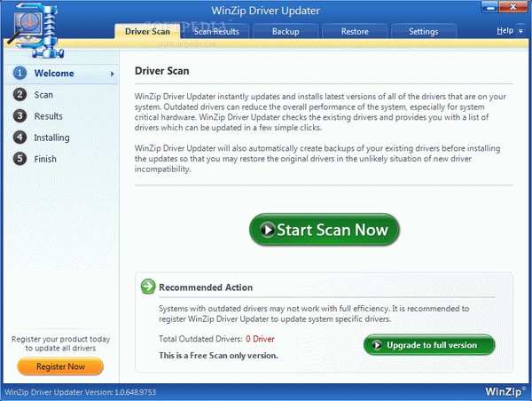532x401 pixels.
Task: Open the Backup tab
Action: coord(286,31)
